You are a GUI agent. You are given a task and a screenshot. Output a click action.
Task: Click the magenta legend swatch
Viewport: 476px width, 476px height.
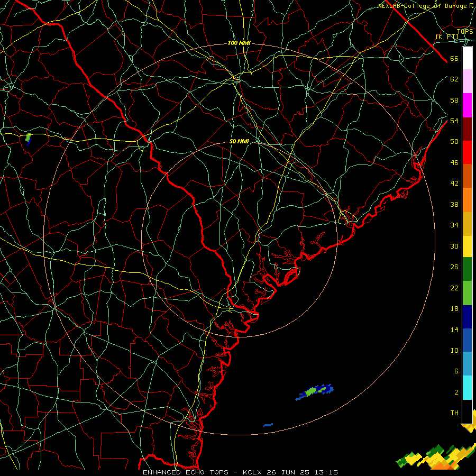click(467, 105)
